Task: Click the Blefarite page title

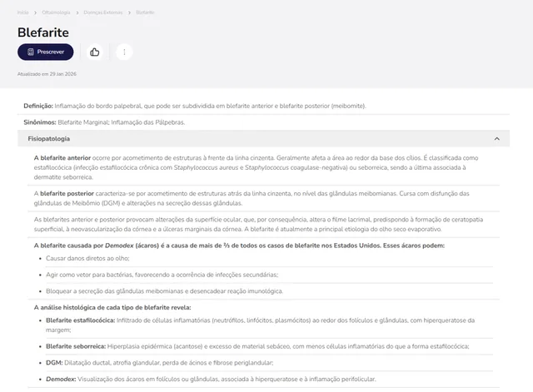Action: click(43, 32)
